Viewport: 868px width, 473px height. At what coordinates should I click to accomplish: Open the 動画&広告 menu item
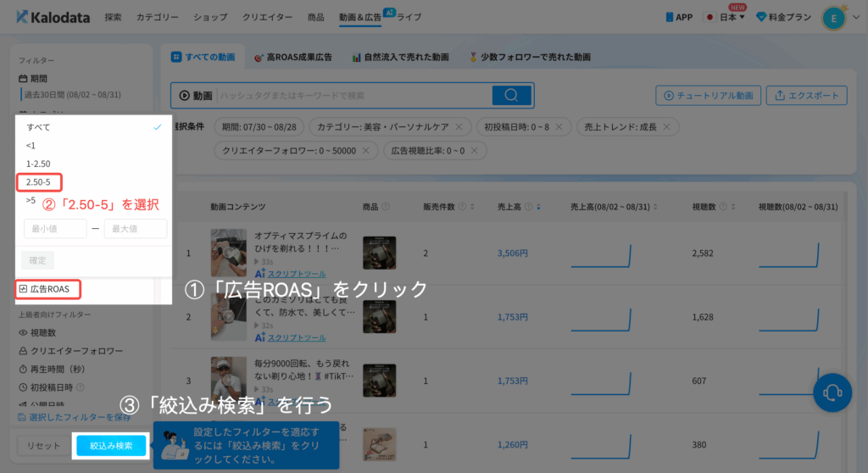coord(359,17)
